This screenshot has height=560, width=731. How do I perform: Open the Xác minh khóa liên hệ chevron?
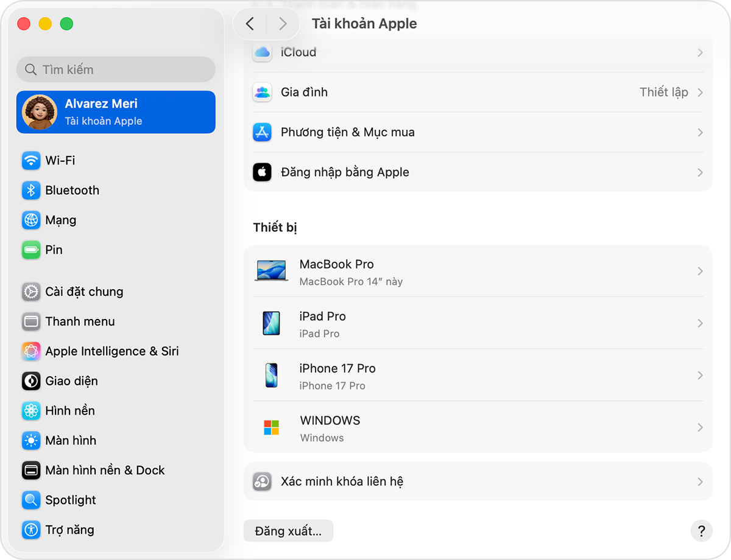tap(700, 481)
